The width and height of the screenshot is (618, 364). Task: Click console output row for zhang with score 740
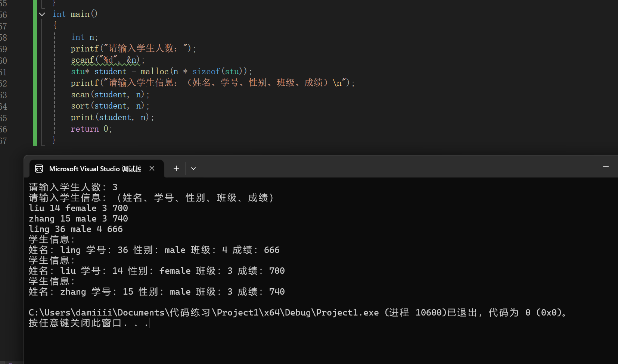[x=157, y=292]
